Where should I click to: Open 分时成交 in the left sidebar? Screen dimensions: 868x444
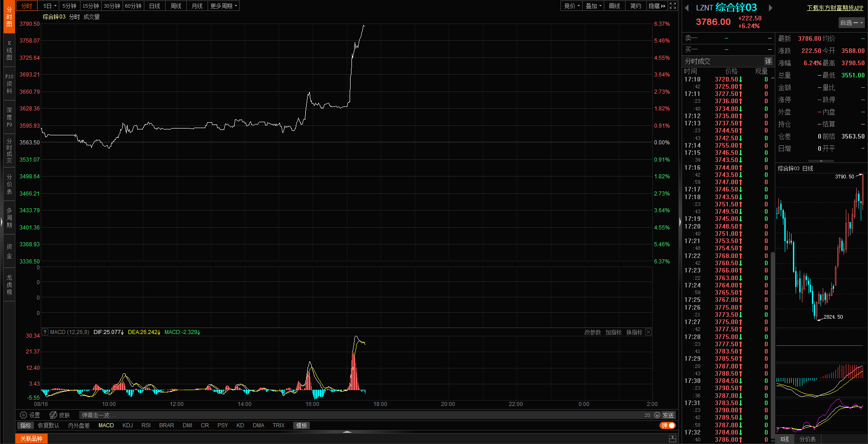tap(9, 151)
